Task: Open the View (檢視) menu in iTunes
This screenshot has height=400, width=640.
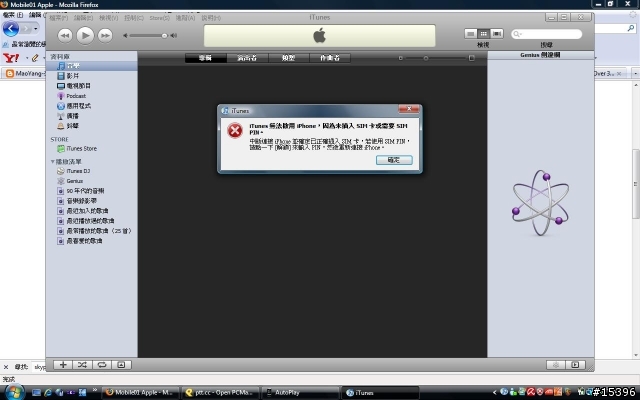Action: coord(109,18)
